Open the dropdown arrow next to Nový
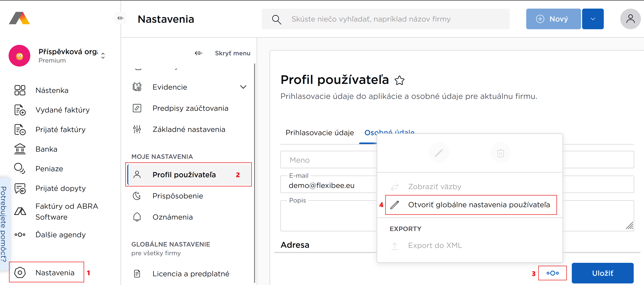 [x=592, y=19]
